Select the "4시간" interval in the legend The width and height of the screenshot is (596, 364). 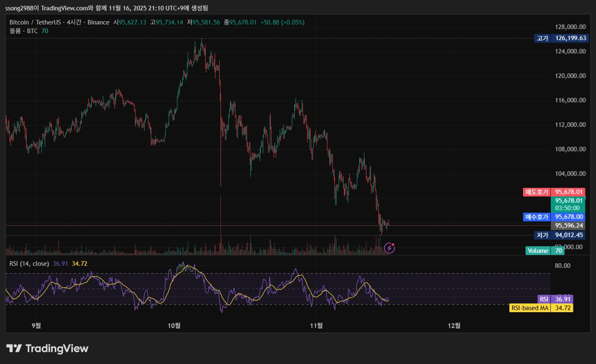click(x=74, y=22)
